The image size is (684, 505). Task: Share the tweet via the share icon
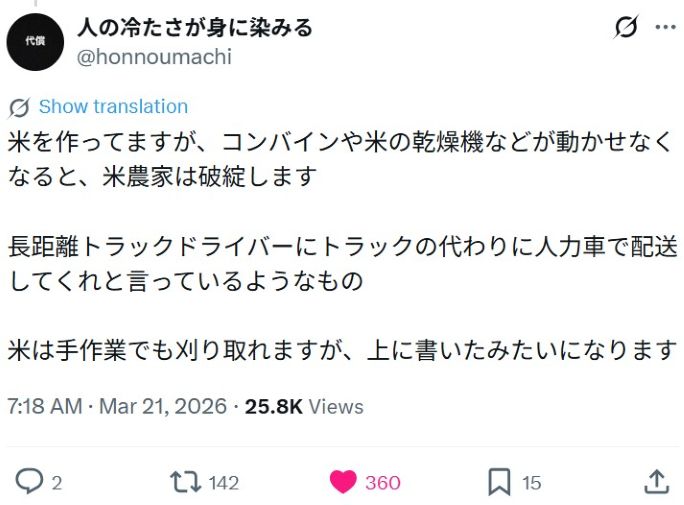(x=656, y=482)
